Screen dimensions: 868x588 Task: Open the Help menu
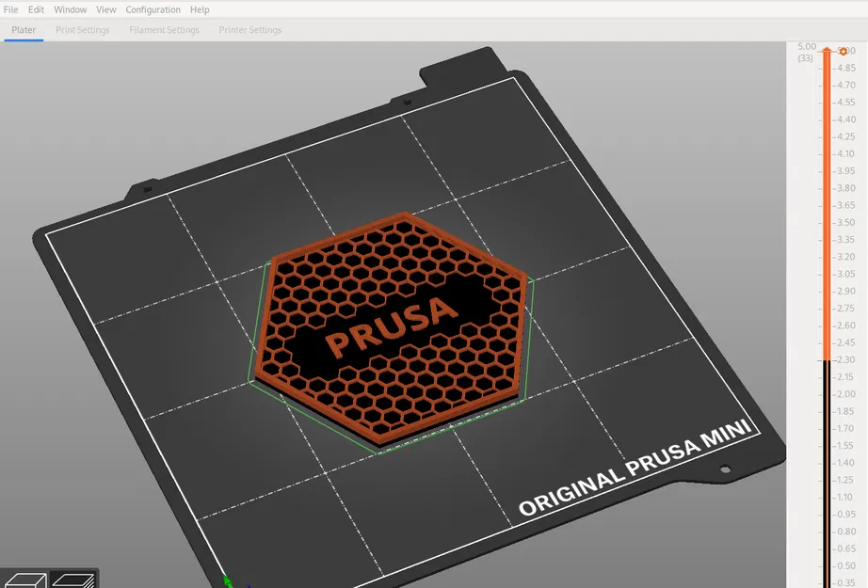pyautogui.click(x=200, y=9)
